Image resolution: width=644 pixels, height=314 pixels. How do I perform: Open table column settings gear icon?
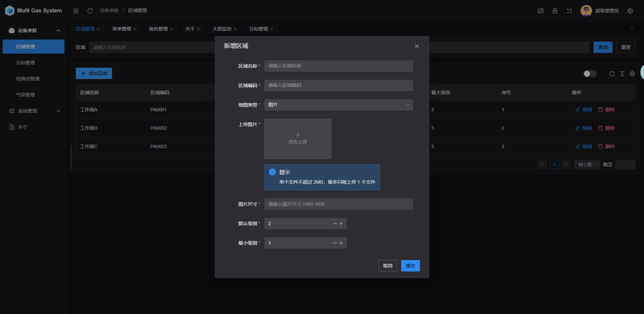[632, 74]
